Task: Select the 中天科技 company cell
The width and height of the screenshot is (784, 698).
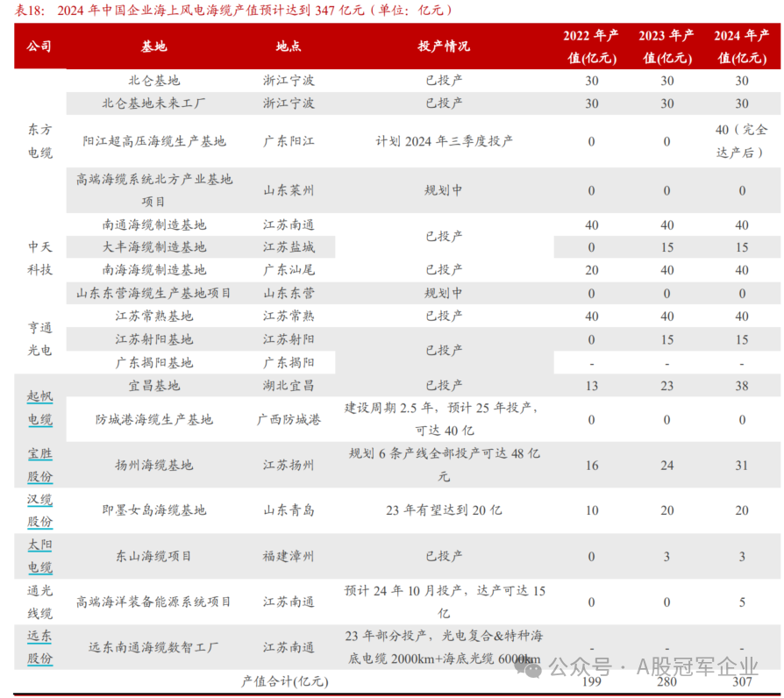Action: pos(39,258)
